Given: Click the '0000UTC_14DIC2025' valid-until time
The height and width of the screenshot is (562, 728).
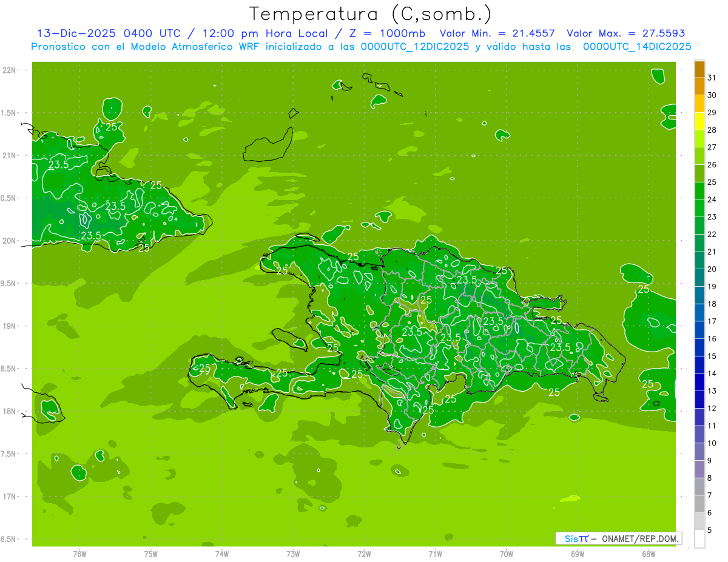Looking at the screenshot, I should point(637,47).
